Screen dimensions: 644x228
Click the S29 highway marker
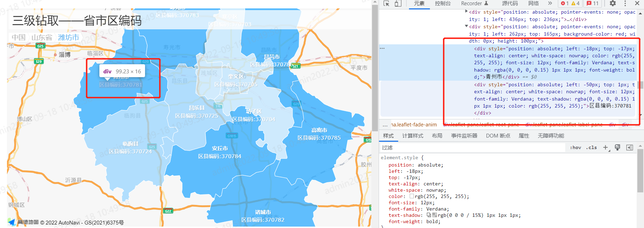38,61
